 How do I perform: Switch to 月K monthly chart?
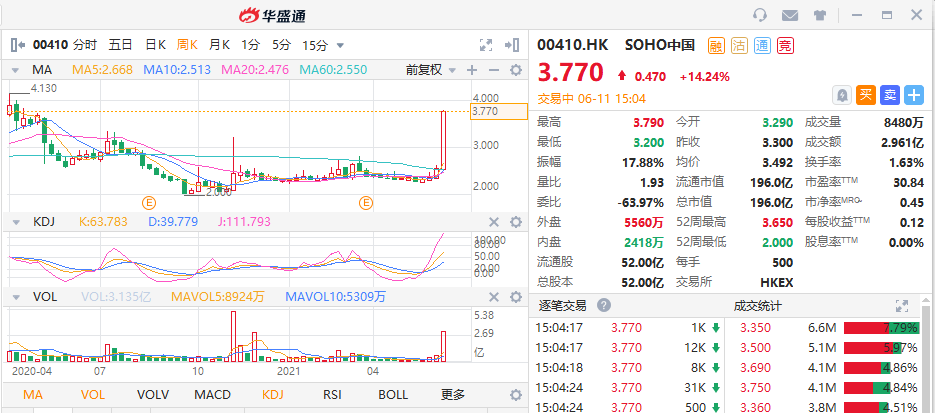219,45
